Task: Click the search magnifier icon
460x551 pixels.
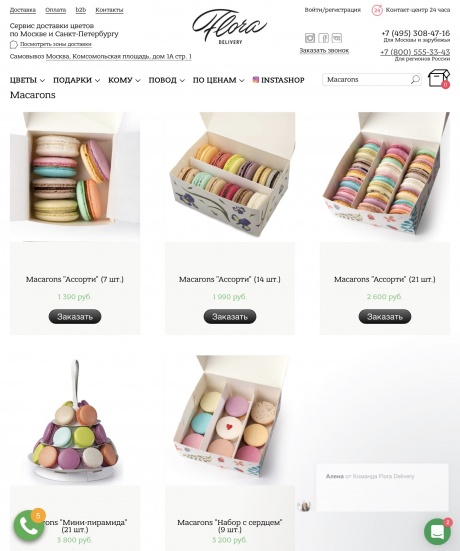Action: (x=415, y=79)
